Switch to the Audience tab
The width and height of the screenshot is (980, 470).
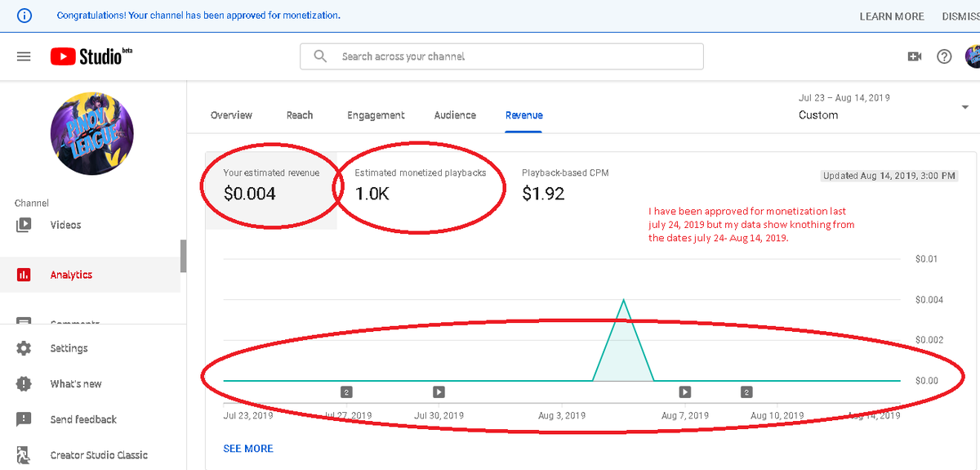point(455,115)
